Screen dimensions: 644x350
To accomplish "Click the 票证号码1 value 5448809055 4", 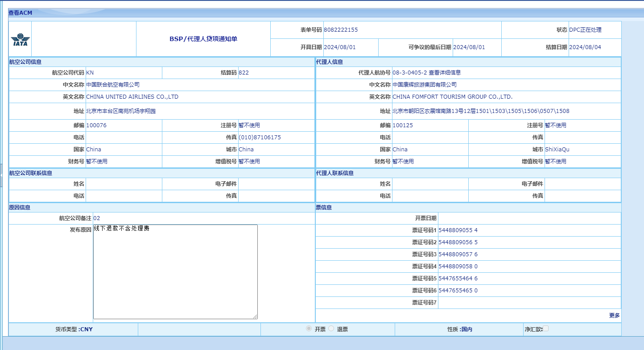I will point(458,230).
